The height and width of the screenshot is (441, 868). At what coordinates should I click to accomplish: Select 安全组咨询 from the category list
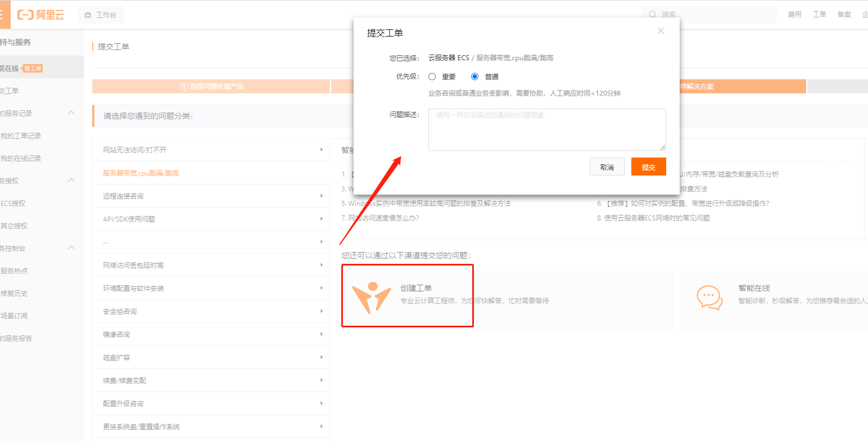pyautogui.click(x=120, y=311)
